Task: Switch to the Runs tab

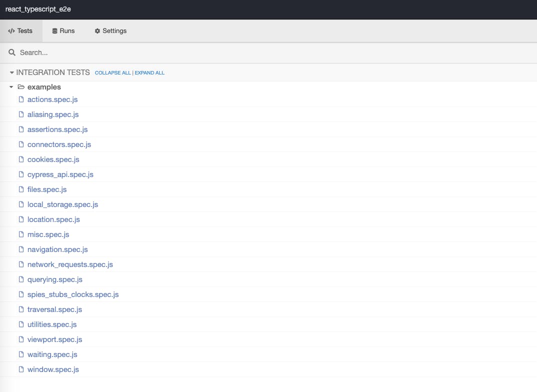Action: tap(63, 30)
